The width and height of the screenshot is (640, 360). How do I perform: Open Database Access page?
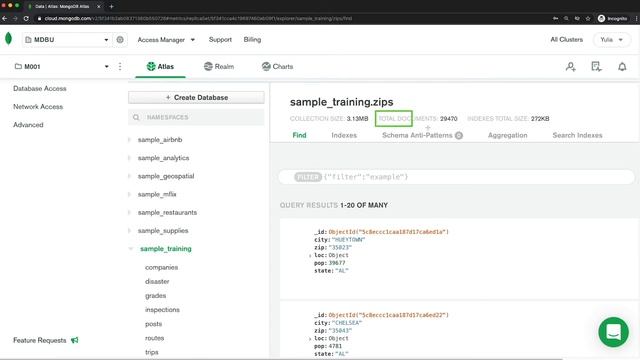[x=40, y=89]
